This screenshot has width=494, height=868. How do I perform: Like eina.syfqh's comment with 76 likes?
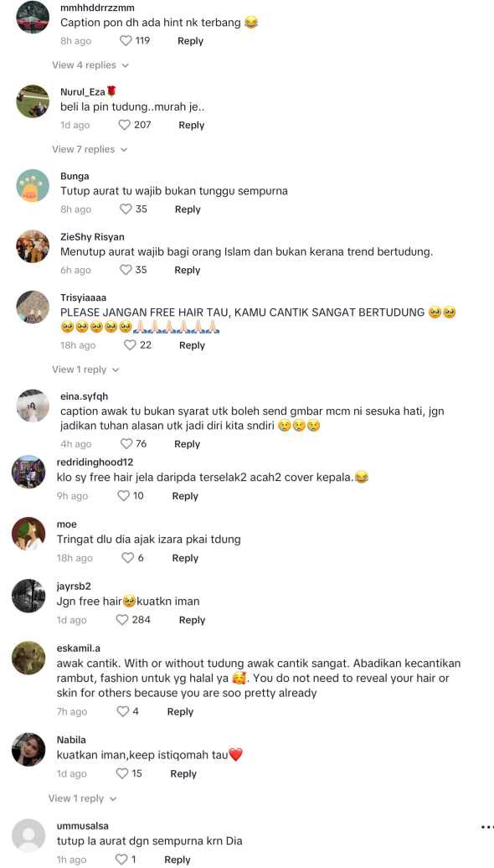tap(126, 444)
